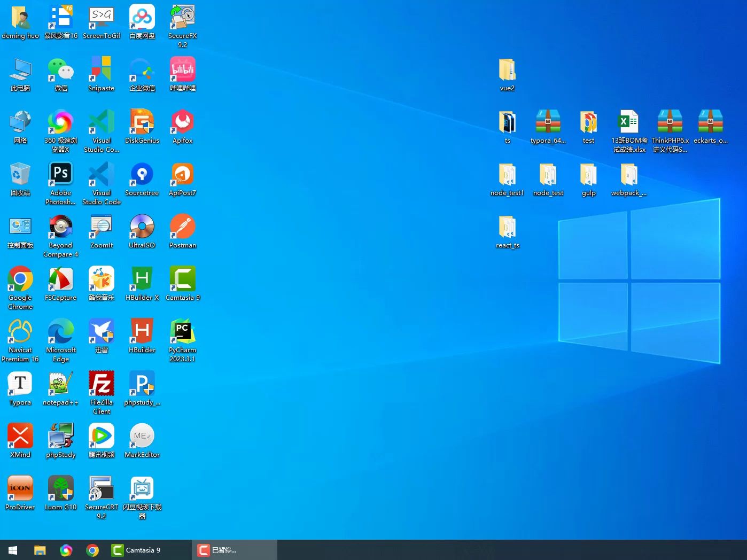
Task: Select the Snipaste desktop shortcut
Action: (x=102, y=75)
